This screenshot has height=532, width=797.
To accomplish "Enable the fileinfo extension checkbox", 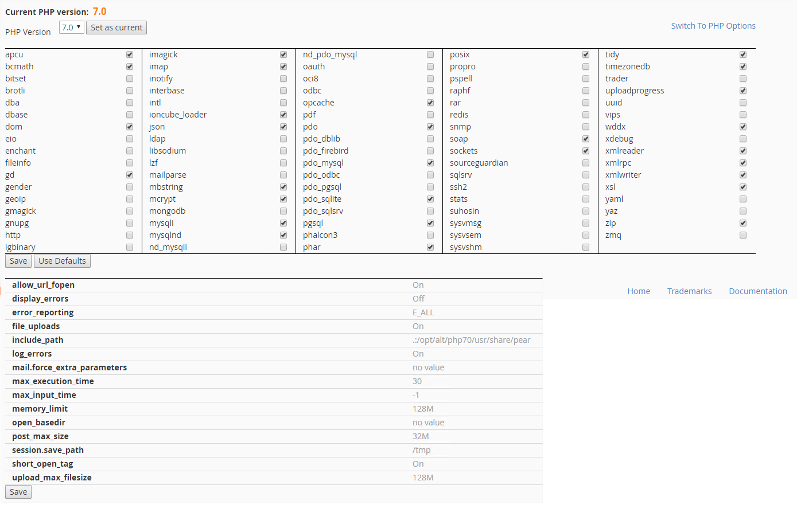I will [130, 163].
